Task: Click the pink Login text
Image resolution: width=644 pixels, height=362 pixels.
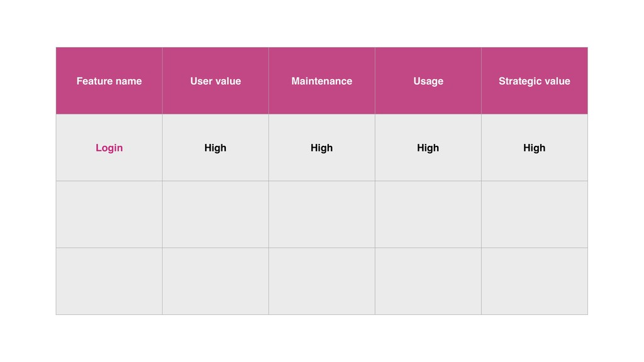Action: 109,148
